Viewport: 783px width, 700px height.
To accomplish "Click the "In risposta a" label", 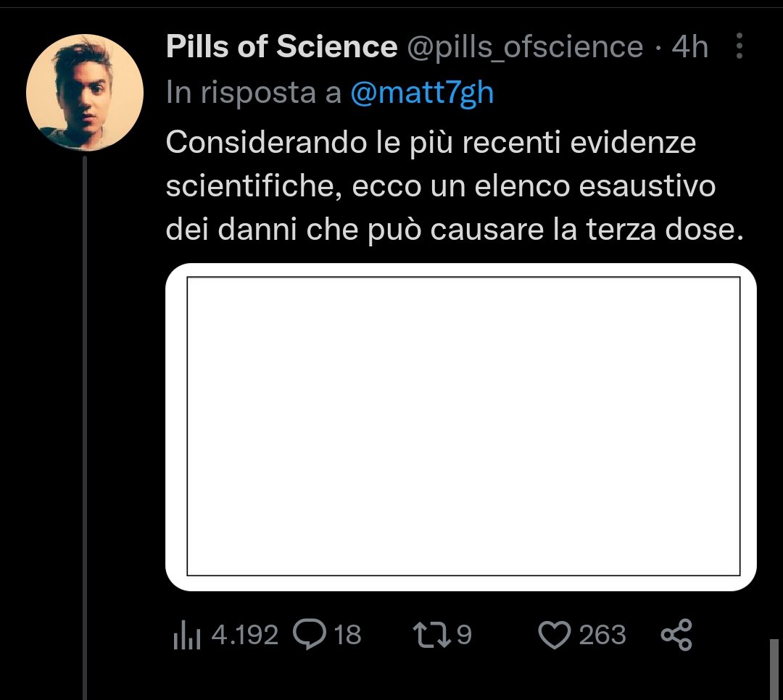I will pyautogui.click(x=254, y=93).
